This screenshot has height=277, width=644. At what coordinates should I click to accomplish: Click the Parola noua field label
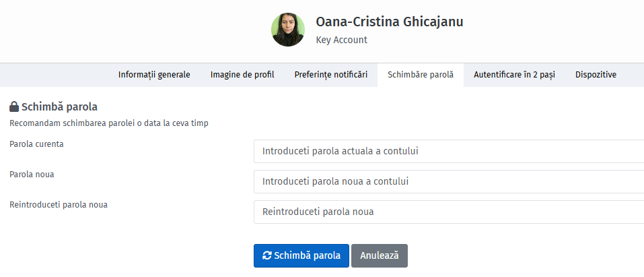pyautogui.click(x=32, y=175)
